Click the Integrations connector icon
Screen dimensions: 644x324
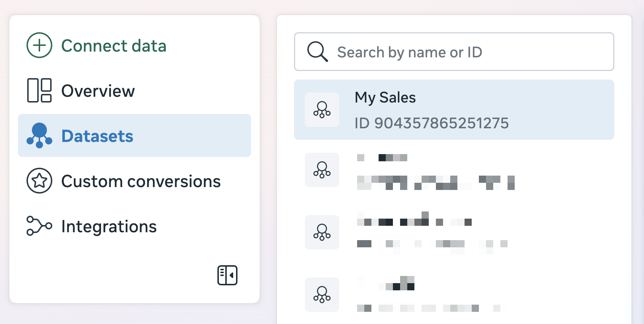[x=39, y=226]
